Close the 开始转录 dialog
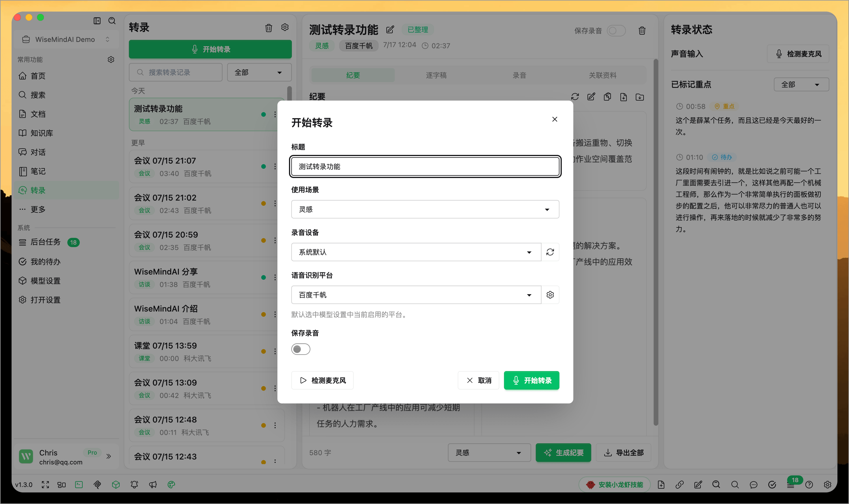The height and width of the screenshot is (504, 849). click(555, 119)
